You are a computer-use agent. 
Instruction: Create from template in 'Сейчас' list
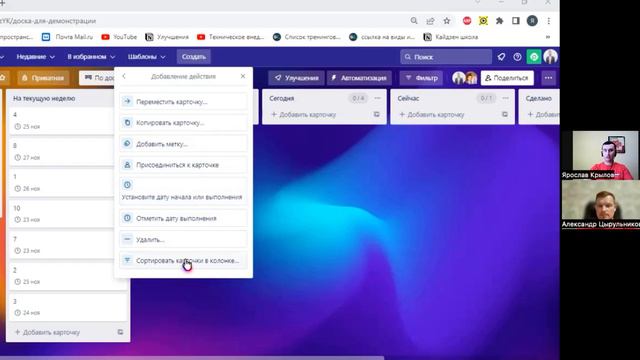(x=504, y=114)
